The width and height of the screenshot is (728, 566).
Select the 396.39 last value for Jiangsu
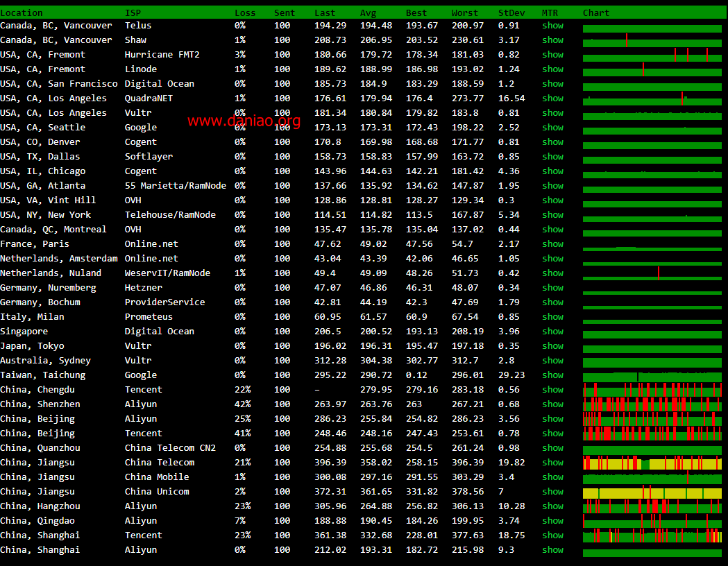point(330,463)
